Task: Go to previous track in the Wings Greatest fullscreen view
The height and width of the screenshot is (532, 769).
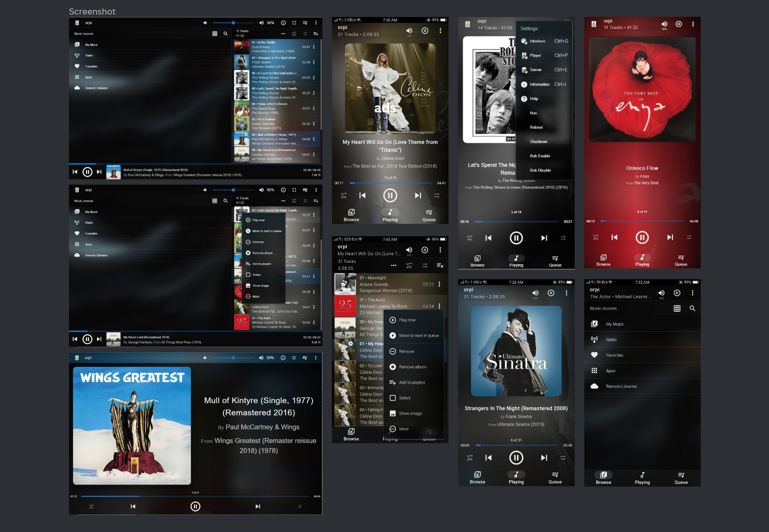Action: point(133,507)
